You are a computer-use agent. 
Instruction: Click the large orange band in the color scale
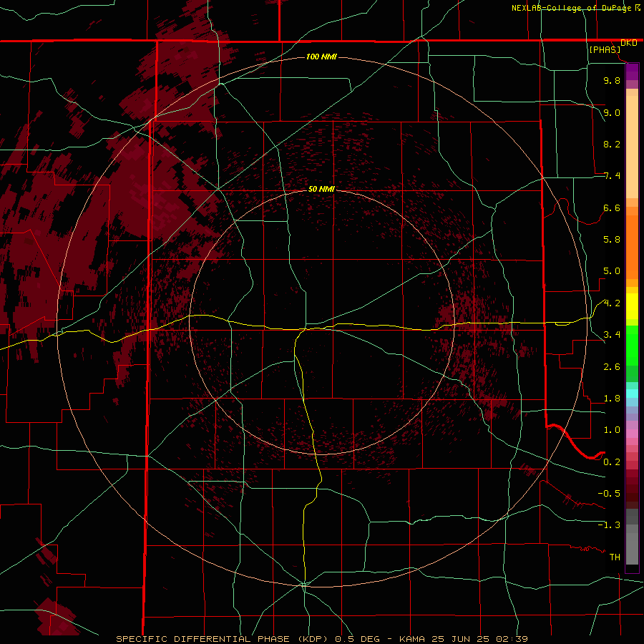coord(632,247)
